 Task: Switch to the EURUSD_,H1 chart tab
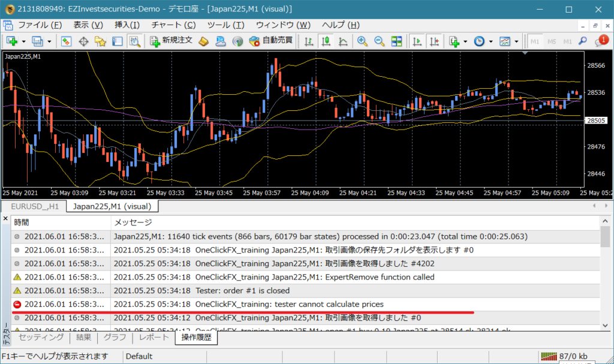pyautogui.click(x=34, y=206)
